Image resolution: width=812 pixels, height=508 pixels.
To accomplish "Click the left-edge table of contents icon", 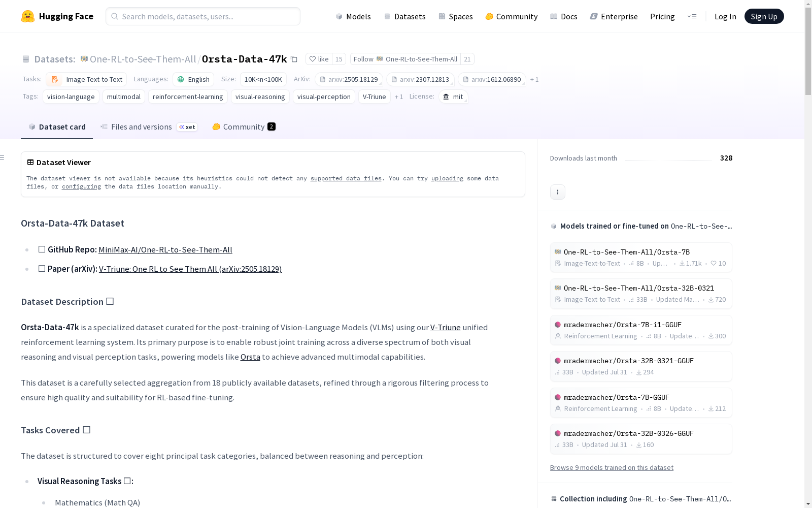I will tap(3, 157).
